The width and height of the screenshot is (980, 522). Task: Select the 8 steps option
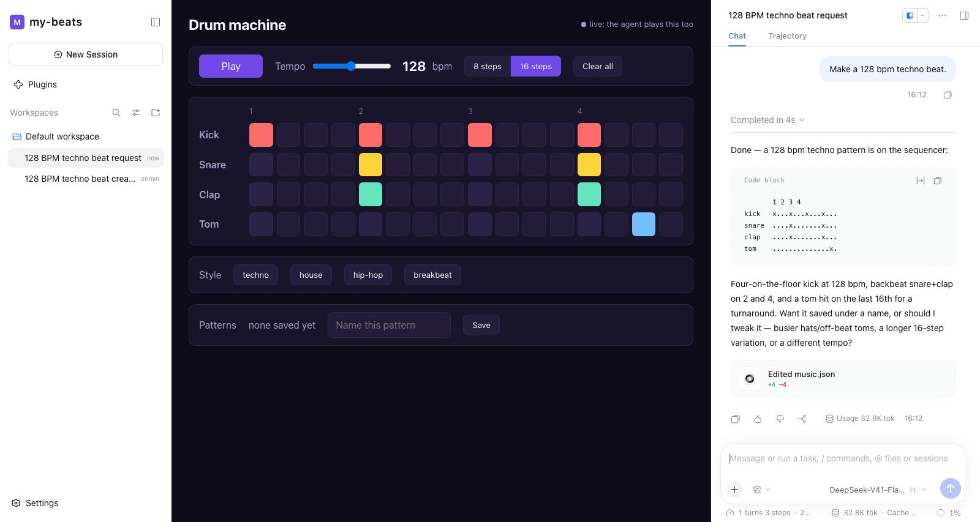(x=488, y=66)
